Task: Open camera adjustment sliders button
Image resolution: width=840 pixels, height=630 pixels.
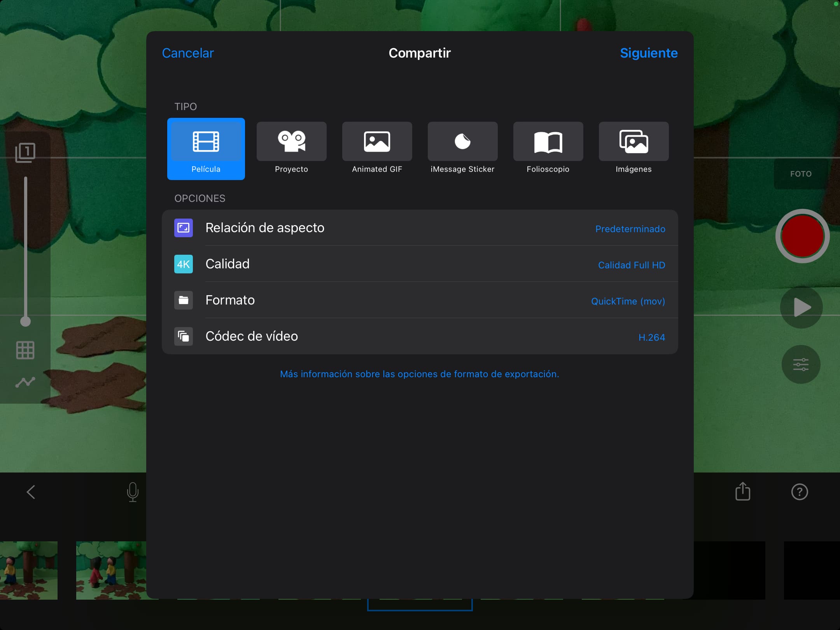Action: pos(801,364)
